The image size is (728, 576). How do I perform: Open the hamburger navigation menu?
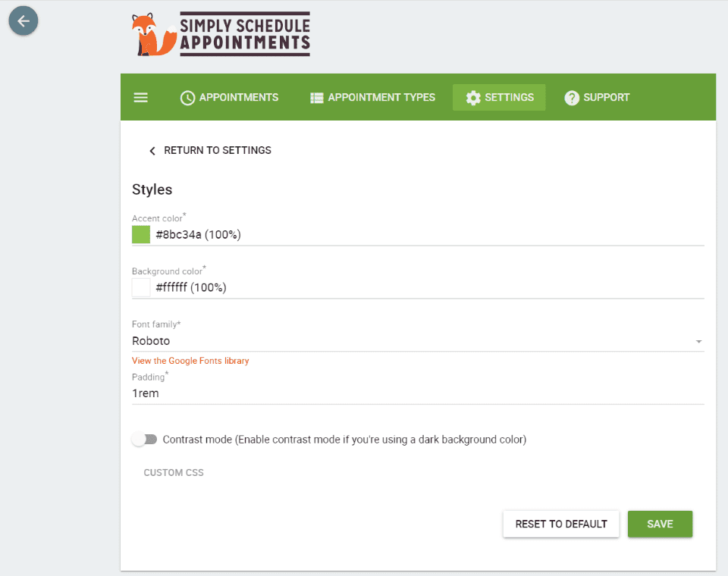tap(140, 97)
